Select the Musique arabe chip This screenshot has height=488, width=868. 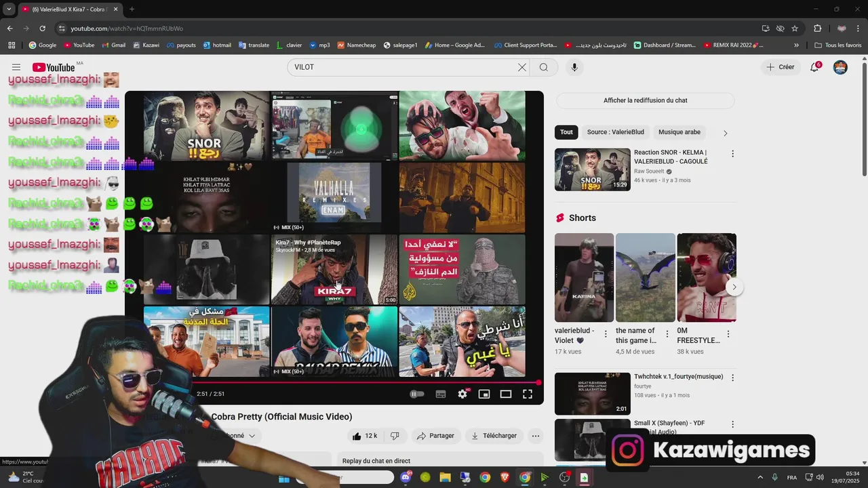pos(679,132)
